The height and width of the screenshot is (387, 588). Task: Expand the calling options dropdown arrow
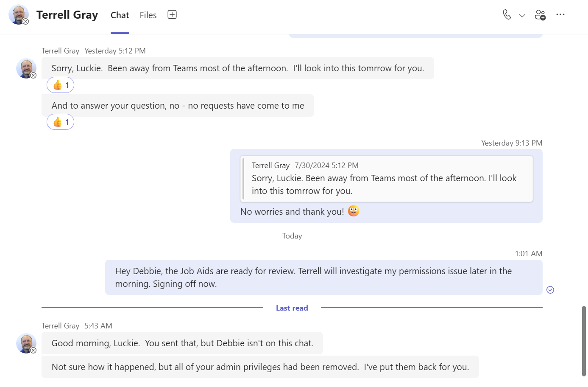coord(522,15)
